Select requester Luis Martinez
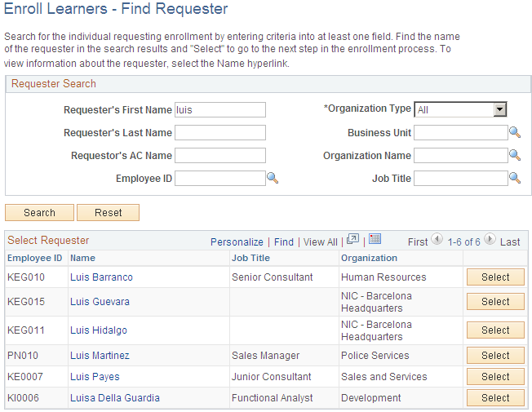The height and width of the screenshot is (412, 532). coord(495,356)
